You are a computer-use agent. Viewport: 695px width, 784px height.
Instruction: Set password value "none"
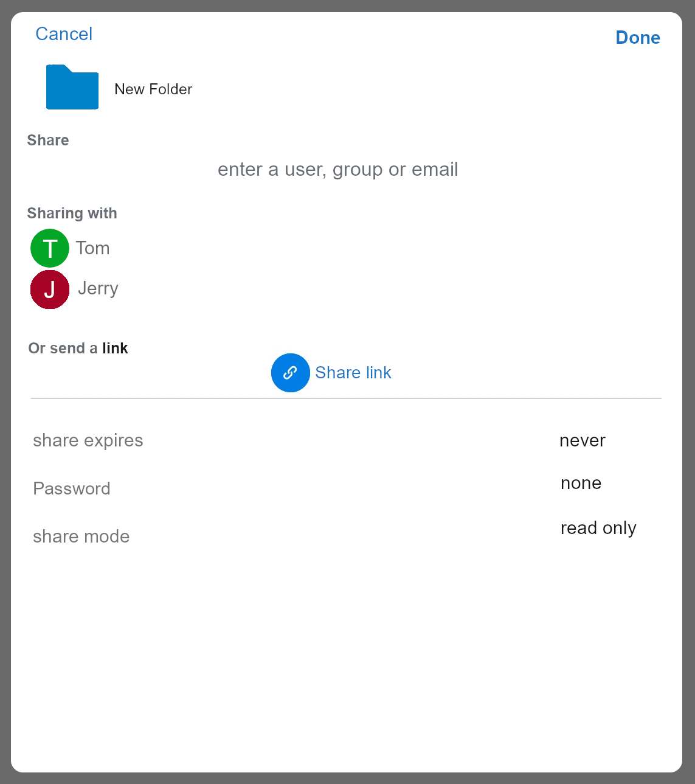[x=581, y=483]
